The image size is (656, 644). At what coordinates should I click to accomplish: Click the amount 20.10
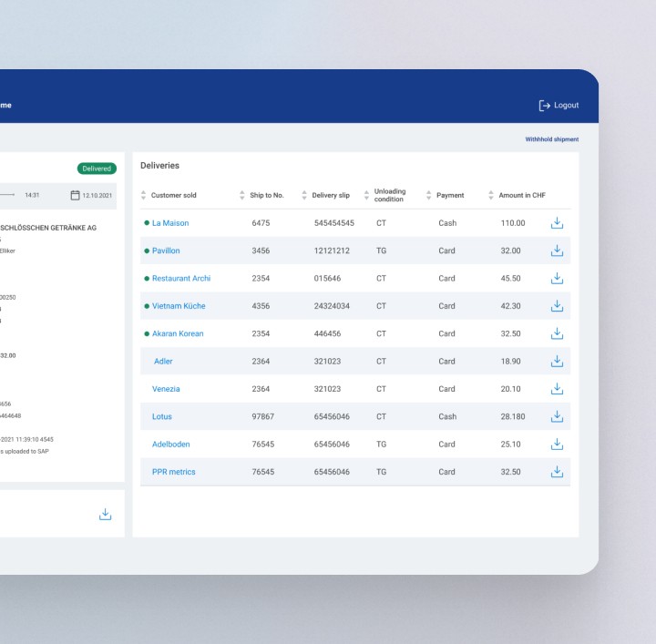click(511, 388)
